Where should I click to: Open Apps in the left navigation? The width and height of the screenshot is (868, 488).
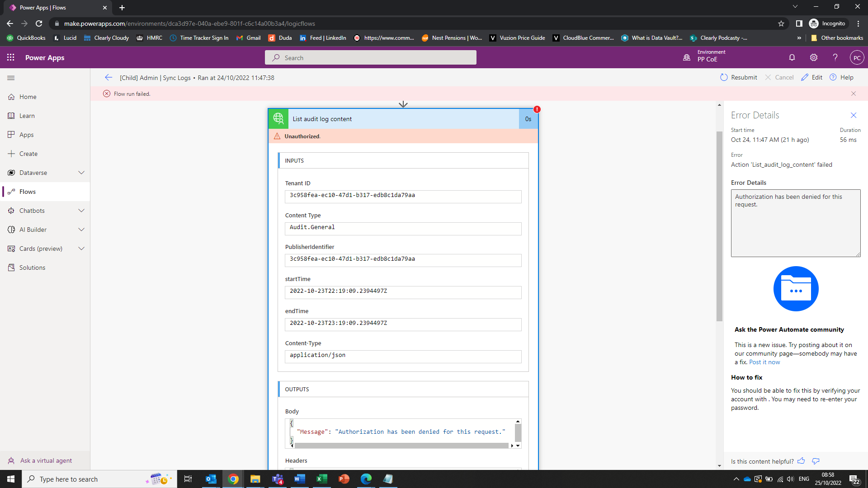pos(45,135)
